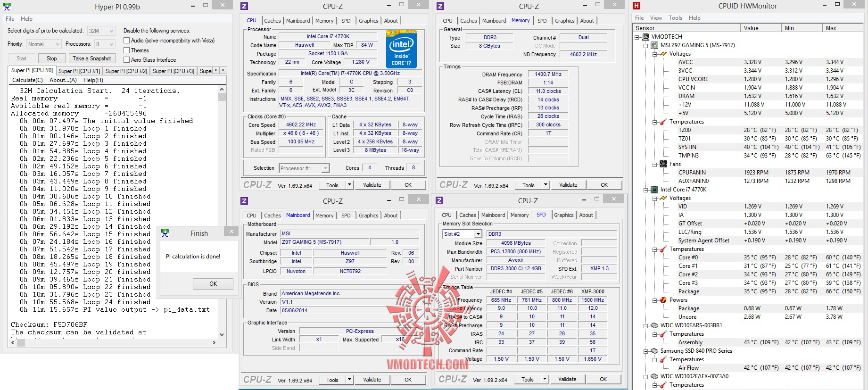
Task: Click the Start button in Hyper PI
Action: (x=22, y=58)
